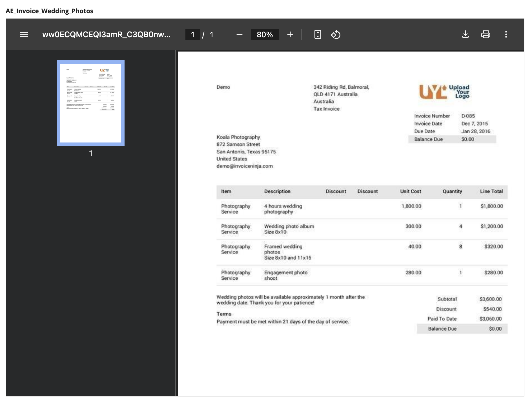This screenshot has width=532, height=401.
Task: Click the 80% zoom level field
Action: click(x=265, y=34)
